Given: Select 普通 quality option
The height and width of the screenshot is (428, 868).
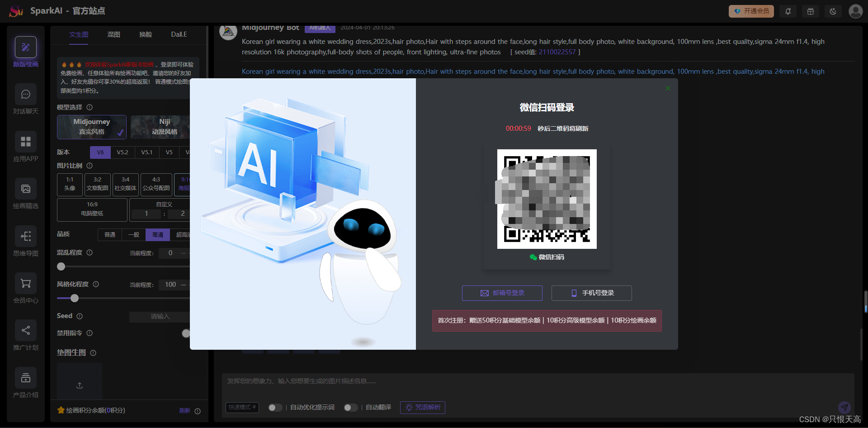Looking at the screenshot, I should [x=110, y=235].
